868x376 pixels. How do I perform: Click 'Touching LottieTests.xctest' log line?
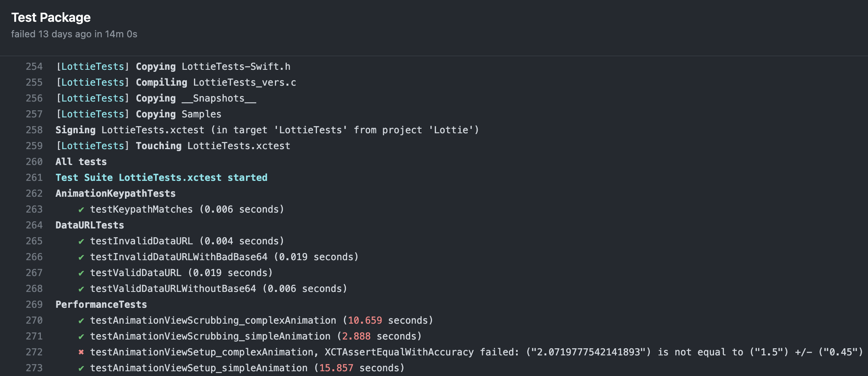click(x=173, y=146)
